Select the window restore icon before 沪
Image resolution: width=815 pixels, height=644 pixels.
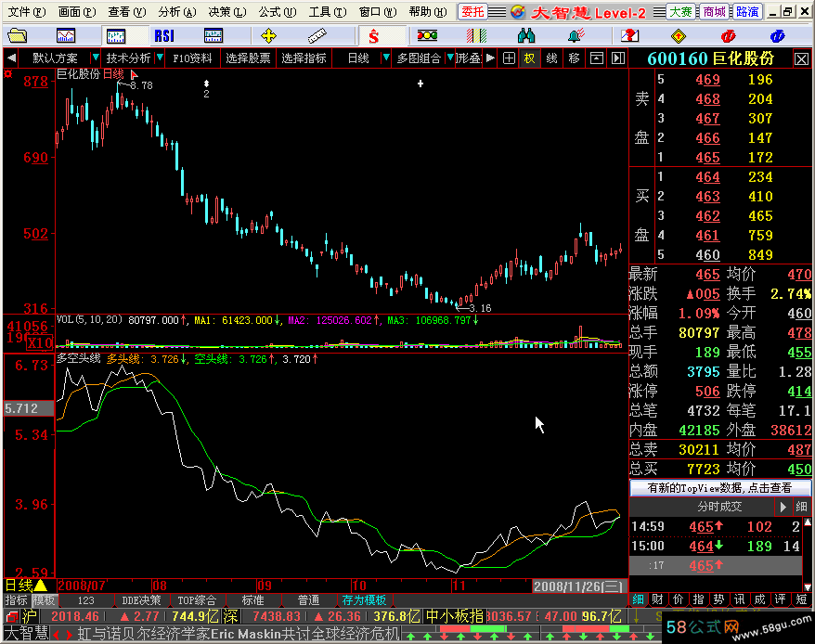[x=11, y=617]
